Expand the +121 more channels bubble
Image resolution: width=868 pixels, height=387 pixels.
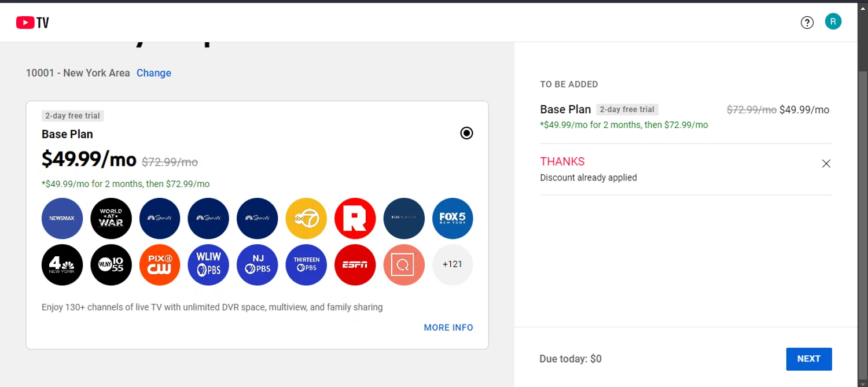click(453, 265)
